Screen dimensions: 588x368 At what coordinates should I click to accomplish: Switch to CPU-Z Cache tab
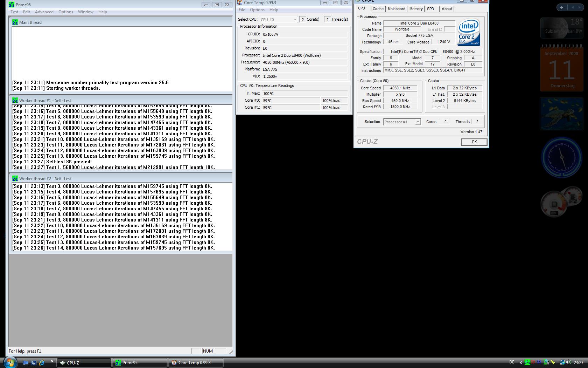click(x=378, y=9)
